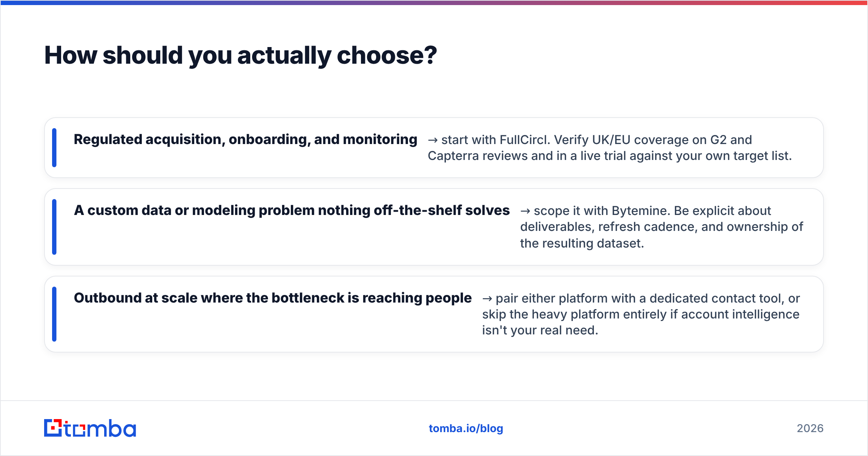Screen dimensions: 868x456
Task: Open the tomba.io/blog link
Action: coord(466,428)
